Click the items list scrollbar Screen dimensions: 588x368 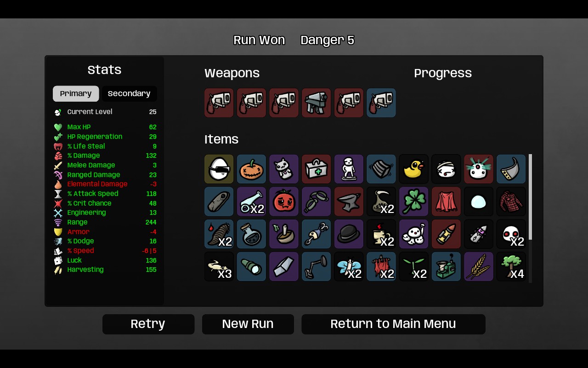531,218
